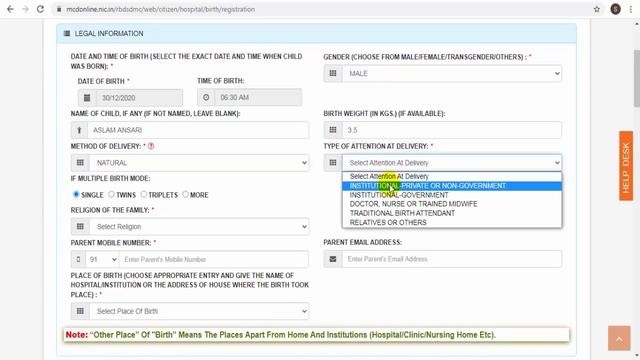Click the Enter Parent's Mobile Number field
Image resolution: width=640 pixels, height=360 pixels.
214,260
